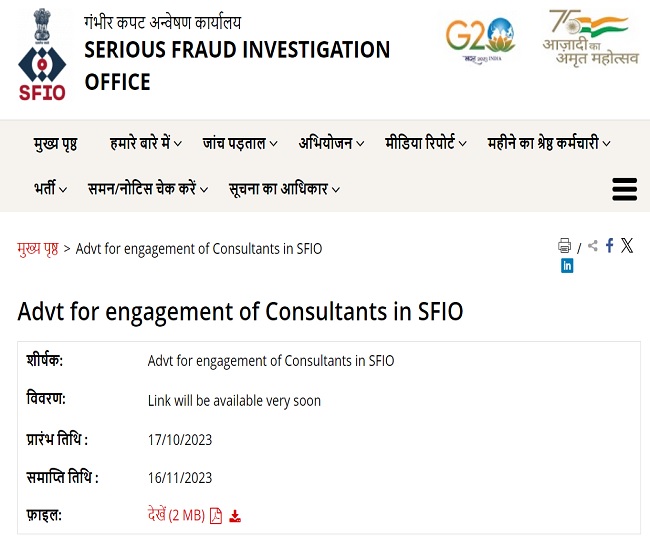
Task: Open the मीडिया रिपोर्ट dropdown
Action: coord(426,143)
